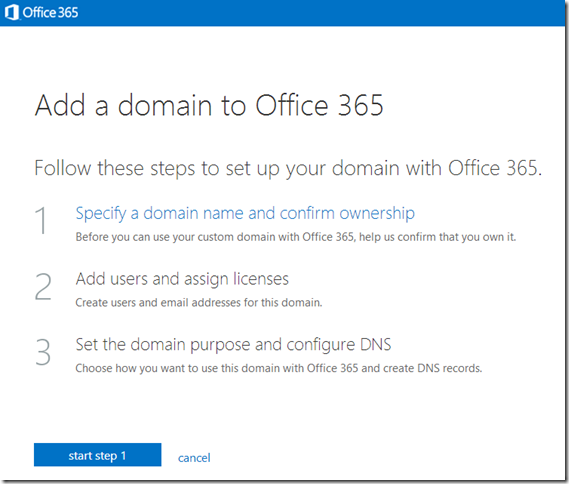Click the 'Office 365' header text
The height and width of the screenshot is (484, 569).
(50, 13)
